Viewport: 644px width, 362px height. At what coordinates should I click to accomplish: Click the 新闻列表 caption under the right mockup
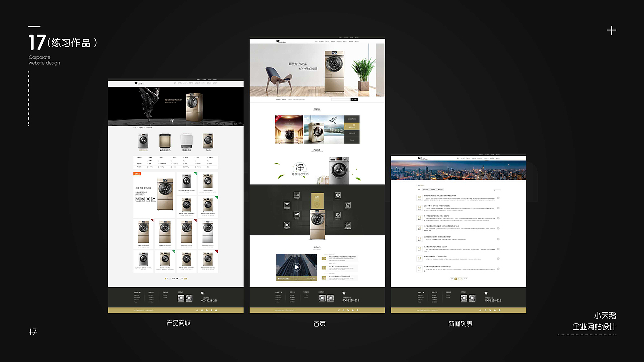click(x=460, y=324)
